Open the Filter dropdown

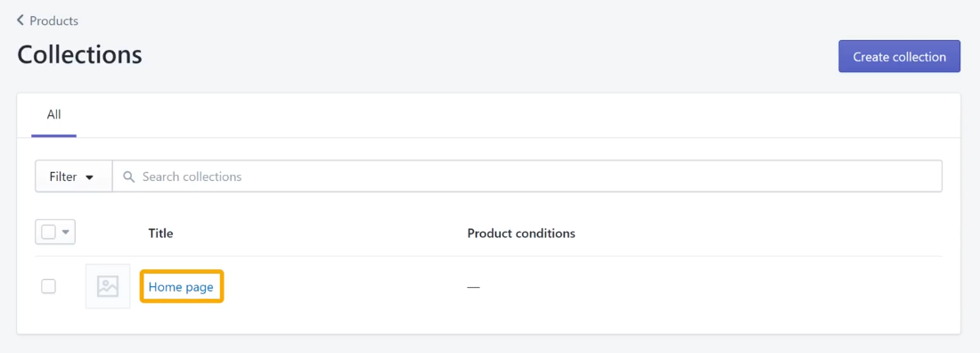point(74,176)
